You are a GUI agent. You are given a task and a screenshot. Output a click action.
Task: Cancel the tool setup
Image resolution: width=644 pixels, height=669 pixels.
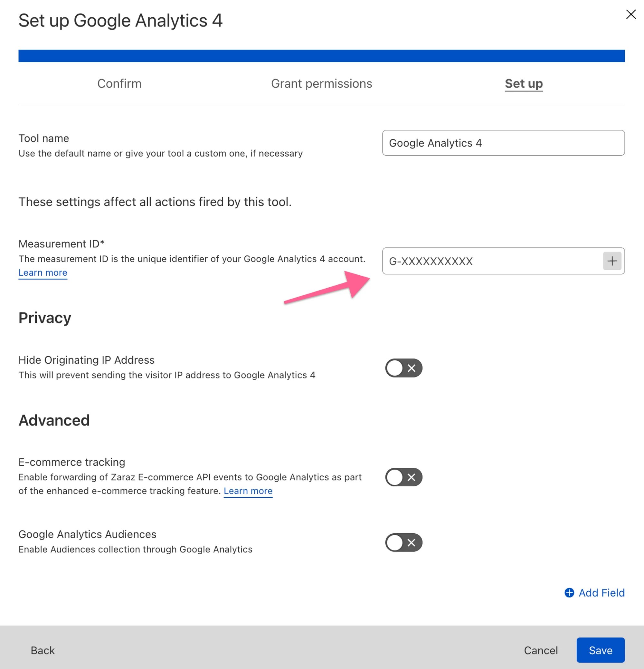pyautogui.click(x=541, y=650)
